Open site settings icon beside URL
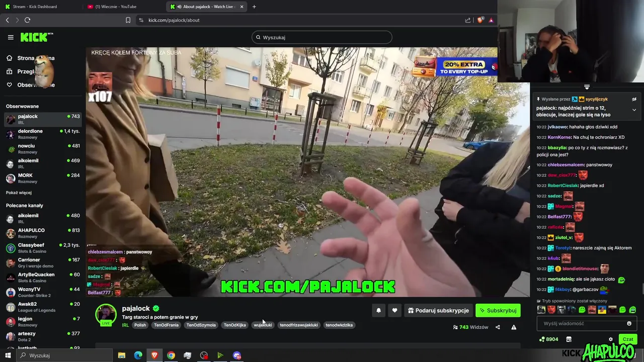 point(141,20)
